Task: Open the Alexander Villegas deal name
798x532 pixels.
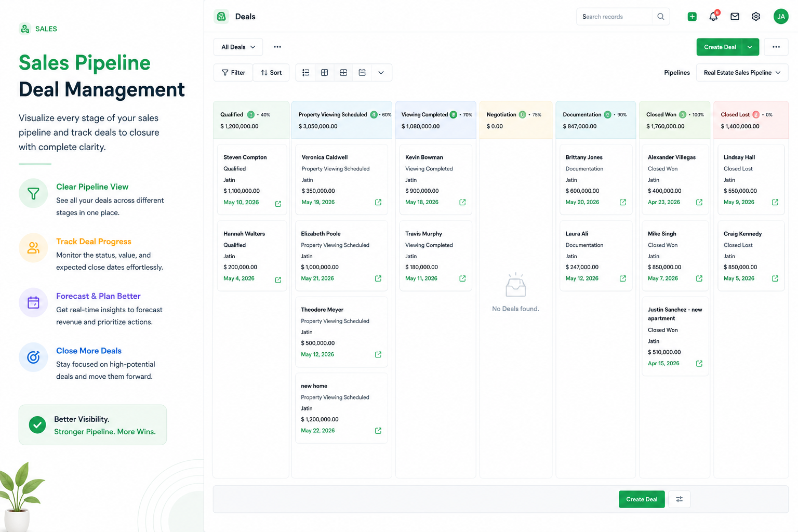Action: [672, 157]
